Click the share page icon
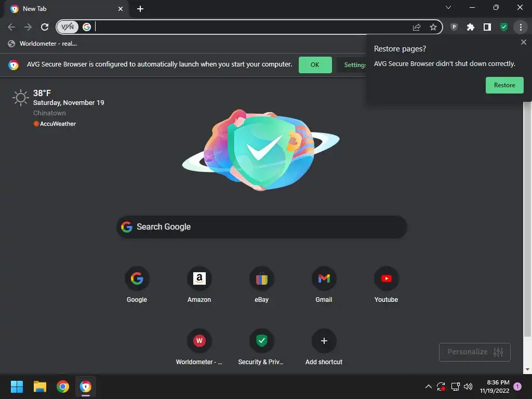Screen dimensions: 532x399 click(416, 27)
